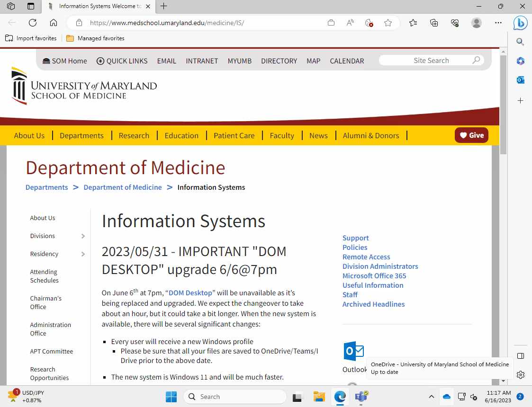Add page to favorites star icon
This screenshot has width=532, height=407.
click(388, 23)
